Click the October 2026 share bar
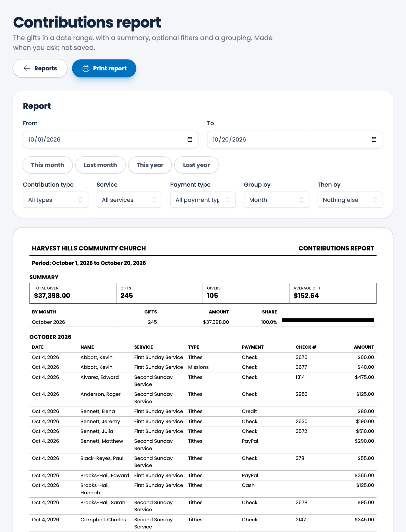Image resolution: width=406 pixels, height=532 pixels. point(328,320)
